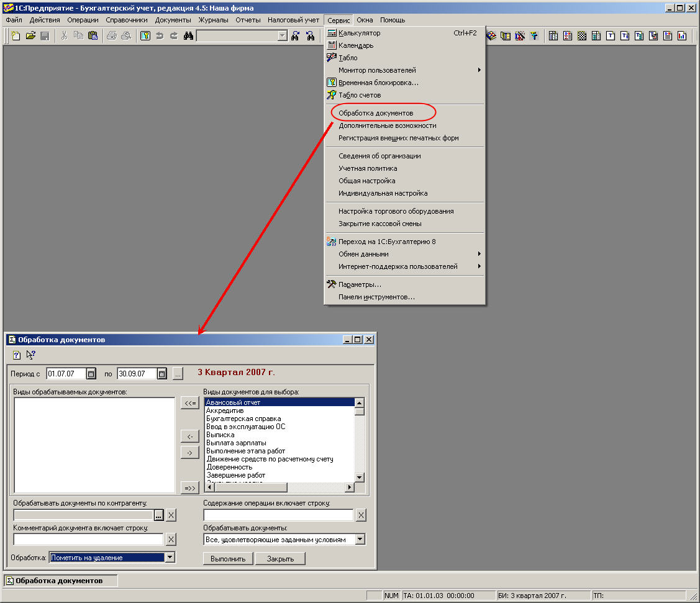Click the bar chart icon in toolbar
Viewport: 700px width, 603px height.
(x=681, y=36)
